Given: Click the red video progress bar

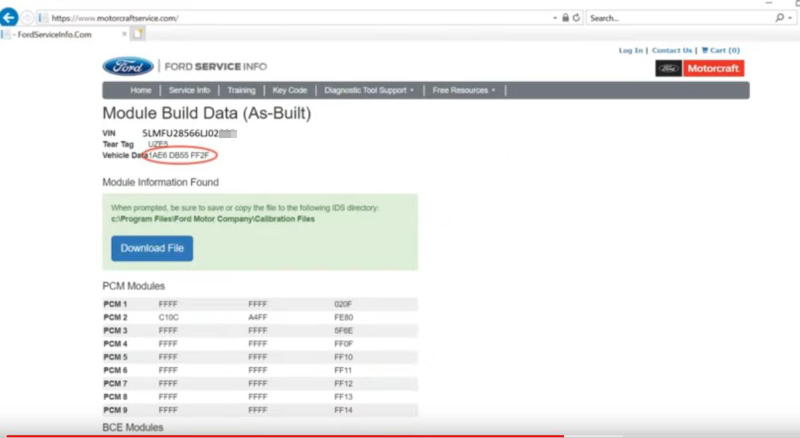Looking at the screenshot, I should 286,436.
